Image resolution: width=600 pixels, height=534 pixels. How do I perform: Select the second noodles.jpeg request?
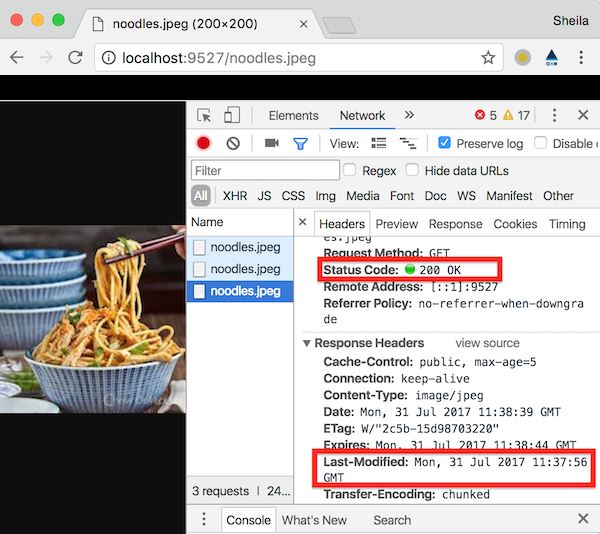(x=240, y=269)
